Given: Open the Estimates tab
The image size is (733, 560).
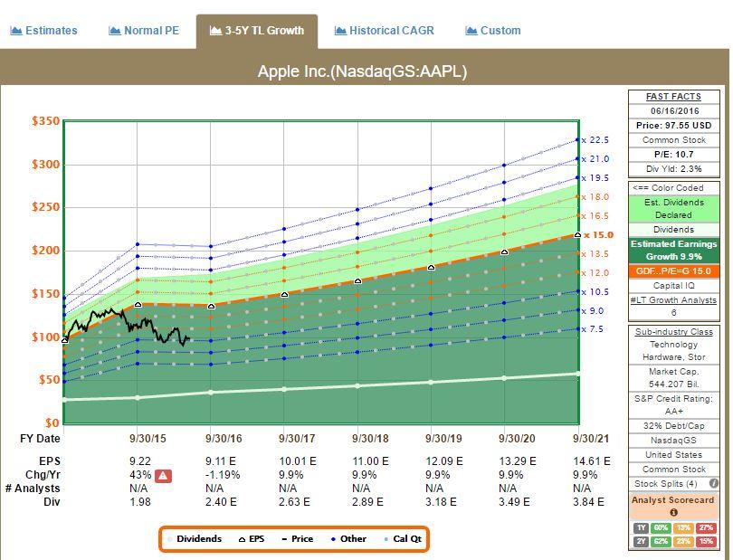Looking at the screenshot, I should coord(43,31).
